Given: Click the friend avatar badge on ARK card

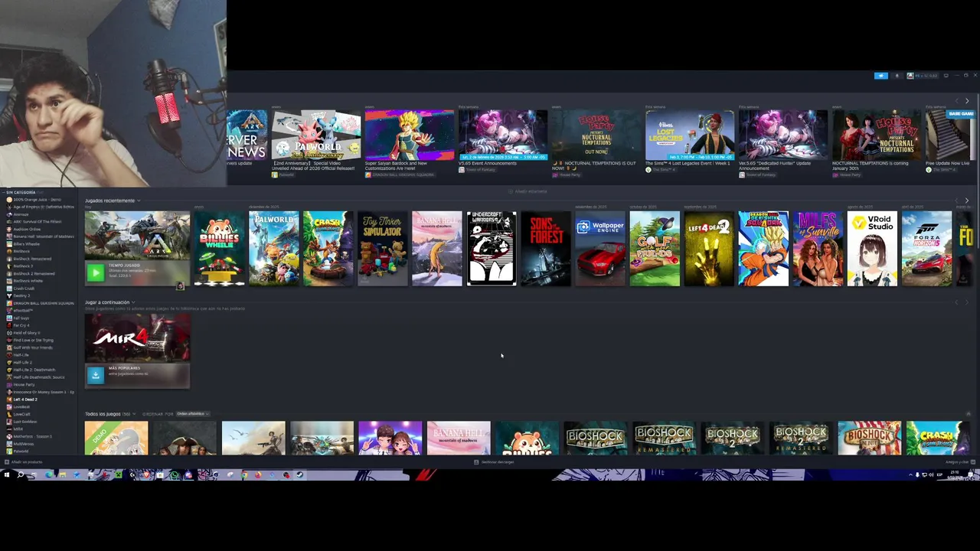Looking at the screenshot, I should point(180,286).
